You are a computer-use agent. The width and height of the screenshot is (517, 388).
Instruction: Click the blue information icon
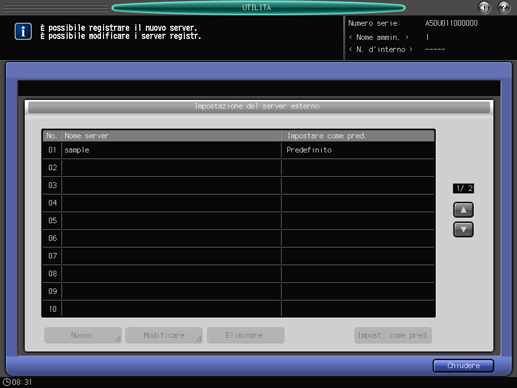pos(23,32)
